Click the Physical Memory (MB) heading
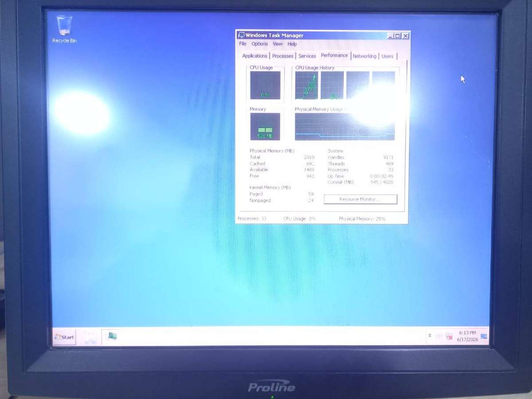 pyautogui.click(x=272, y=151)
